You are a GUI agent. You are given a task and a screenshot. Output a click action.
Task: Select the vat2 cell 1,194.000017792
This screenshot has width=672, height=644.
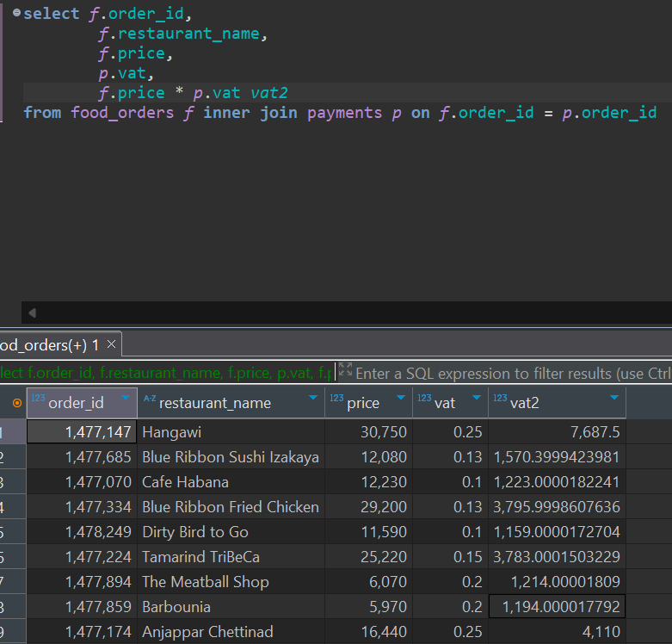tap(558, 607)
